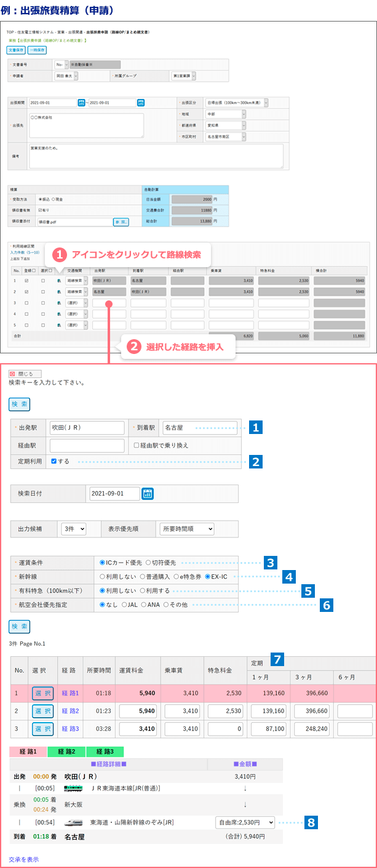Click the 検索日付 date field
The height and width of the screenshot is (868, 377).
(x=114, y=494)
